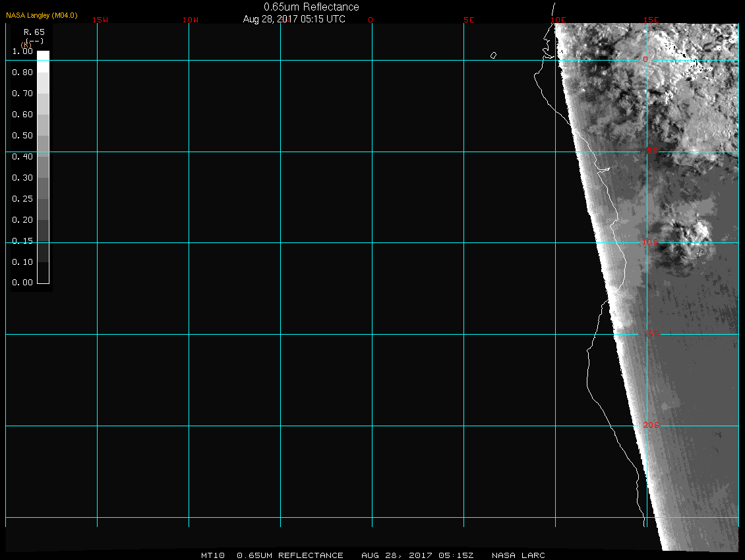Select the R.65 legend heading

coord(34,32)
